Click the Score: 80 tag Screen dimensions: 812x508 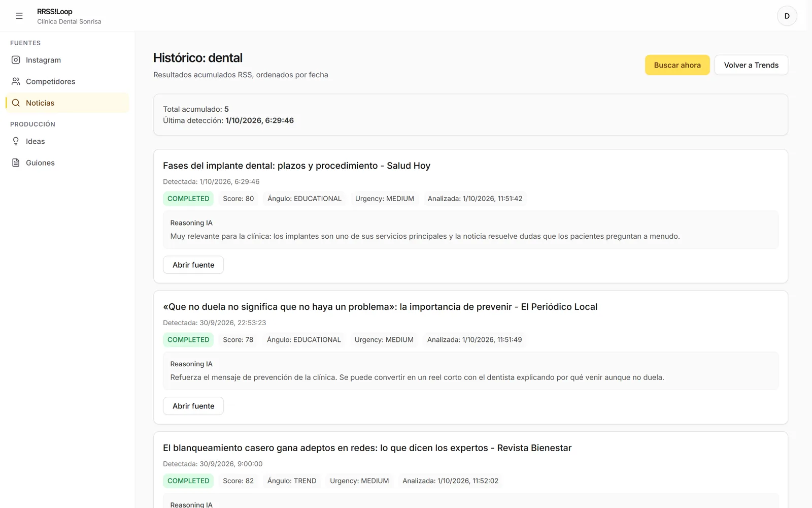pos(239,199)
